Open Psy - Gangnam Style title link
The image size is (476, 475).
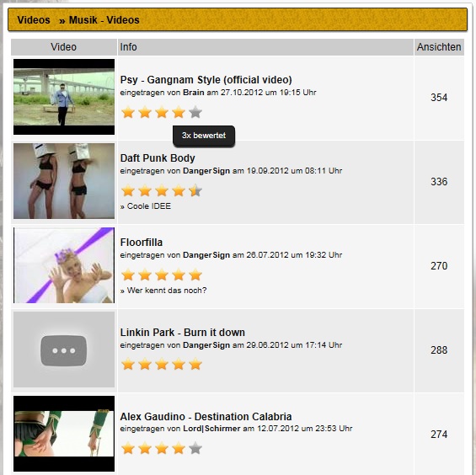click(206, 80)
